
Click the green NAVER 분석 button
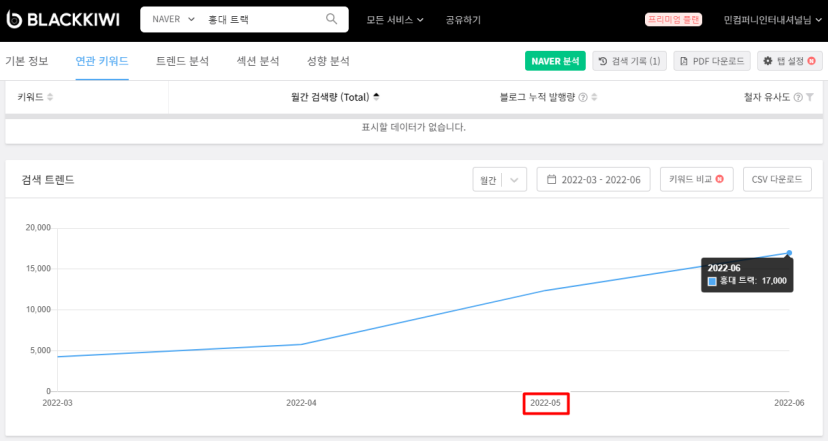coord(555,61)
